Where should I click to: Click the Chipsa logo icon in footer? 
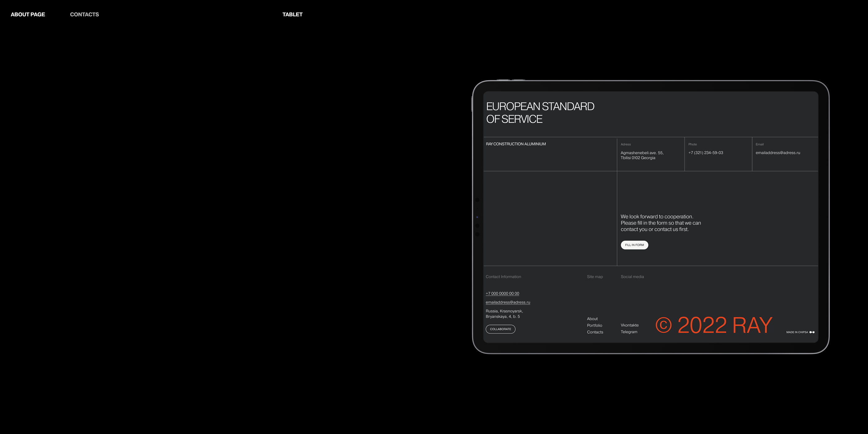click(x=812, y=332)
